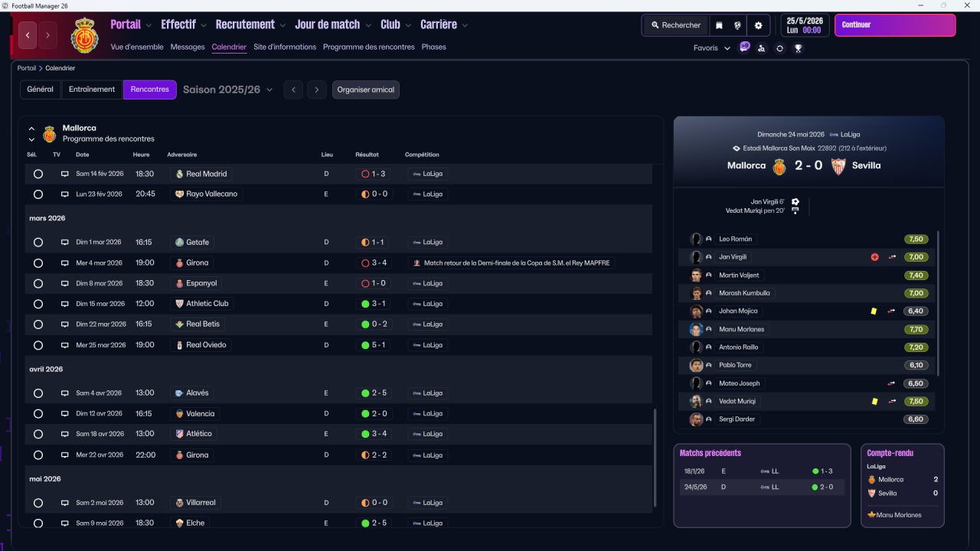The height and width of the screenshot is (551, 980).
Task: Click the Mallorca club crest in header
Action: 84,35
